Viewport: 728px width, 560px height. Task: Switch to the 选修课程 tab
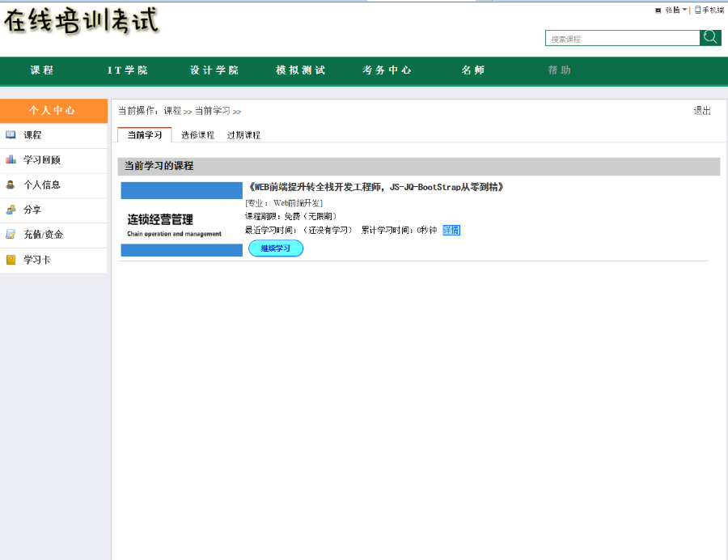[x=197, y=135]
